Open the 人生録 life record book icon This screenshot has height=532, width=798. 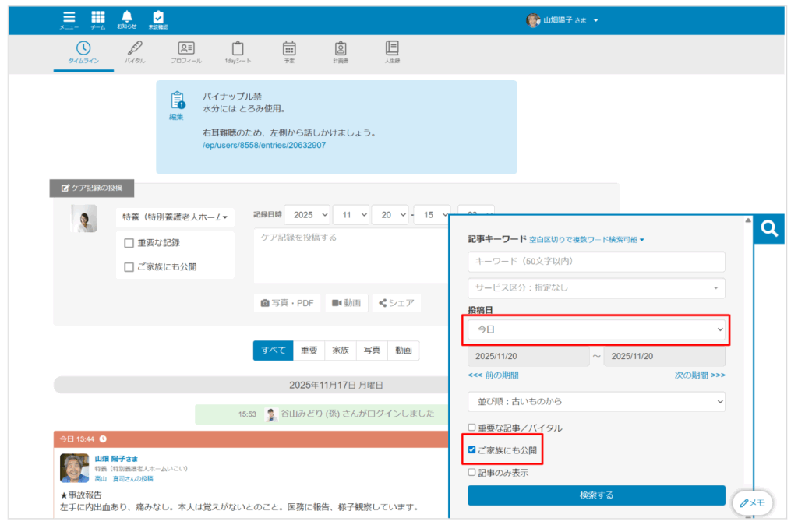tap(392, 50)
